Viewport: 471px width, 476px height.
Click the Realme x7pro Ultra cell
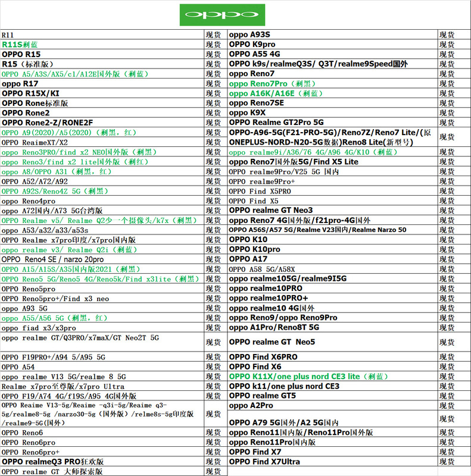point(102,386)
